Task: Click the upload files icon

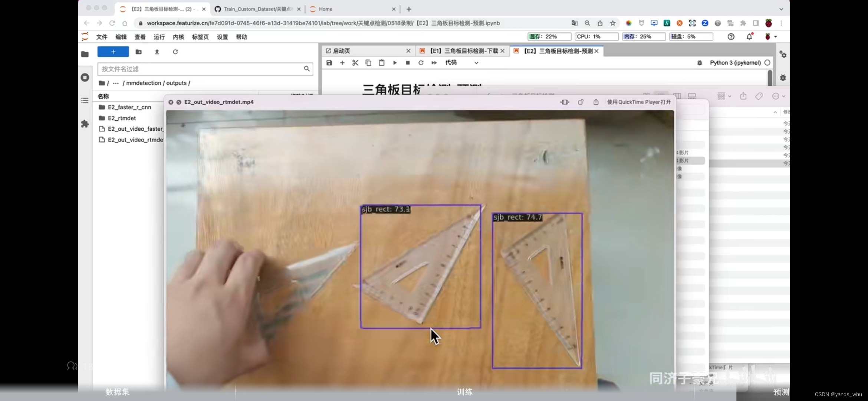Action: (x=157, y=52)
